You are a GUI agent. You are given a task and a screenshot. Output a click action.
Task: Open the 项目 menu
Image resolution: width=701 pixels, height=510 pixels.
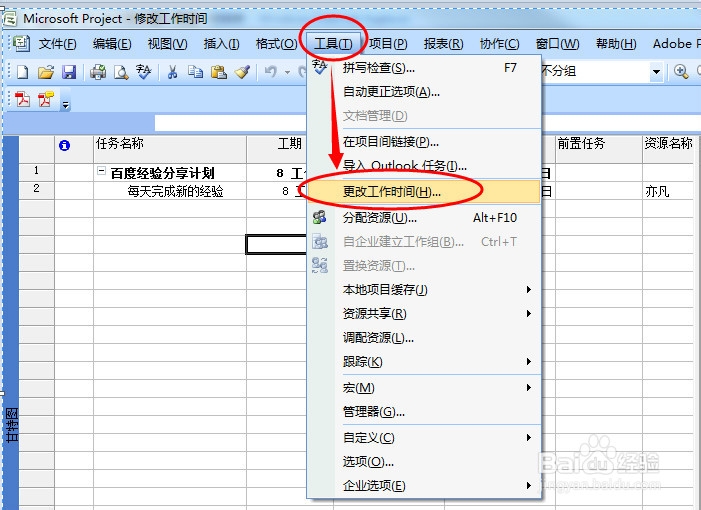pos(388,44)
